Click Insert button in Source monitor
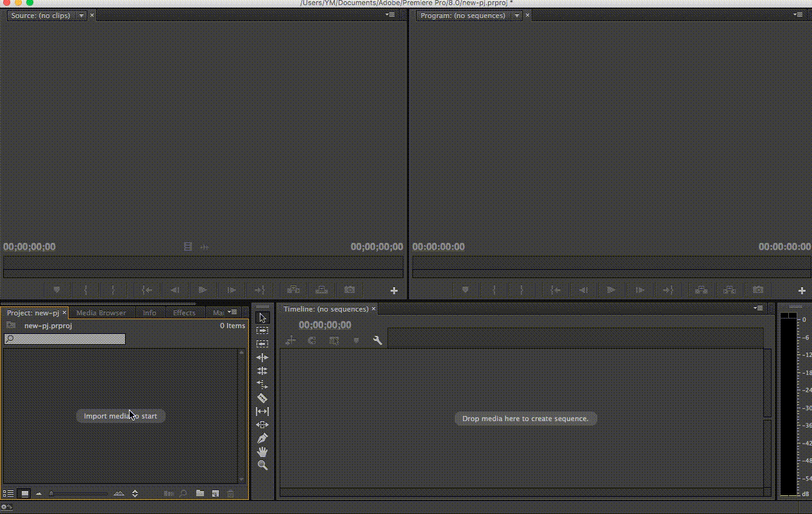The image size is (812, 514). 293,290
